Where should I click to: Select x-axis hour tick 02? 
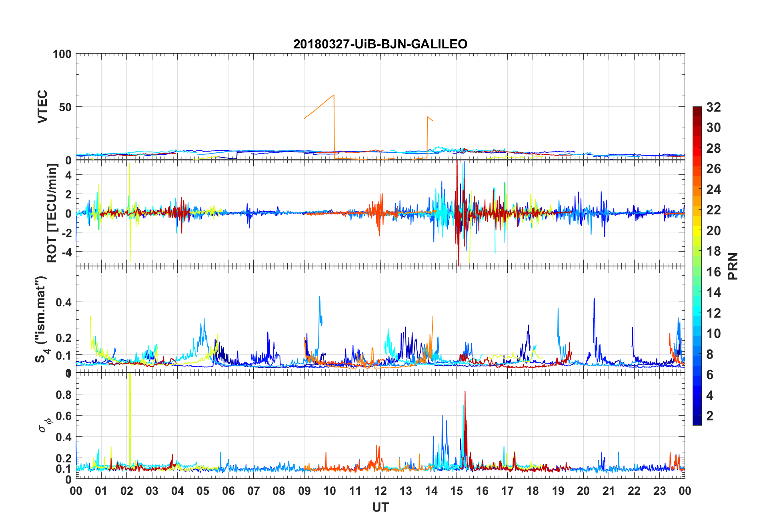[x=127, y=491]
